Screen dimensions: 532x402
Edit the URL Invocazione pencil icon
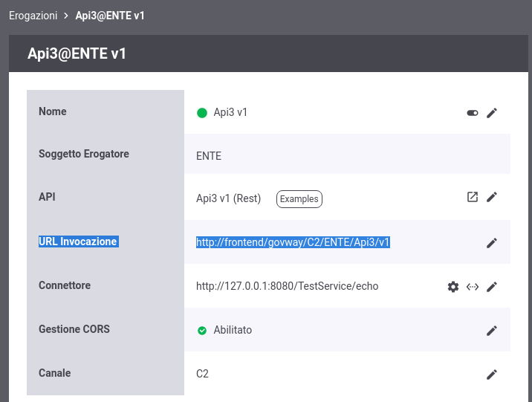[x=492, y=243]
